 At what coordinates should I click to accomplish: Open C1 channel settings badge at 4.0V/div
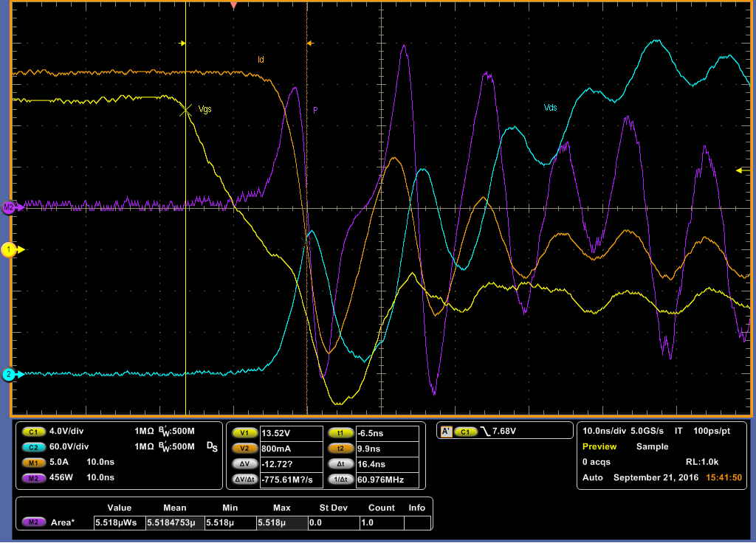tap(34, 432)
